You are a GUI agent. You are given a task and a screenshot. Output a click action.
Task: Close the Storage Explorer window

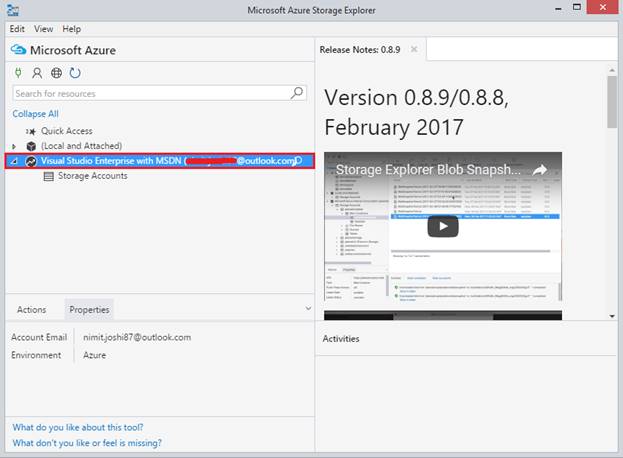pos(603,7)
